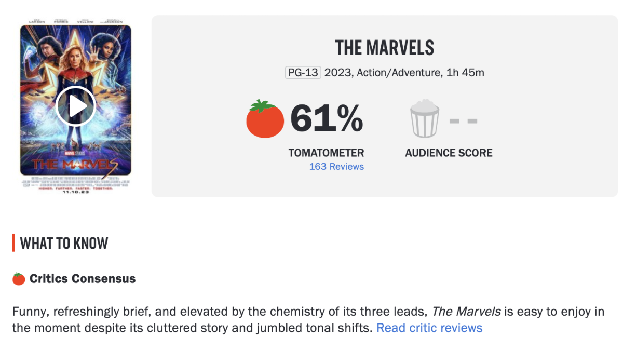
Task: Click the PG-13 rating badge
Action: pos(303,73)
